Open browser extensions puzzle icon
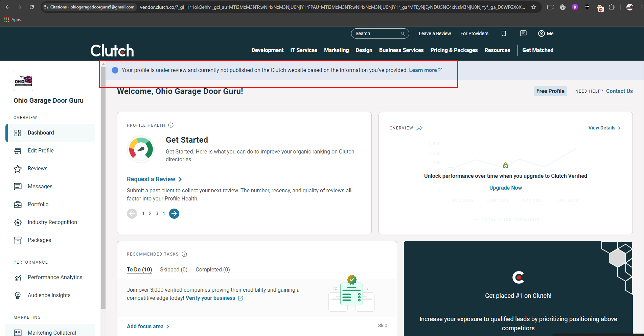Image resolution: width=644 pixels, height=336 pixels. click(x=612, y=7)
